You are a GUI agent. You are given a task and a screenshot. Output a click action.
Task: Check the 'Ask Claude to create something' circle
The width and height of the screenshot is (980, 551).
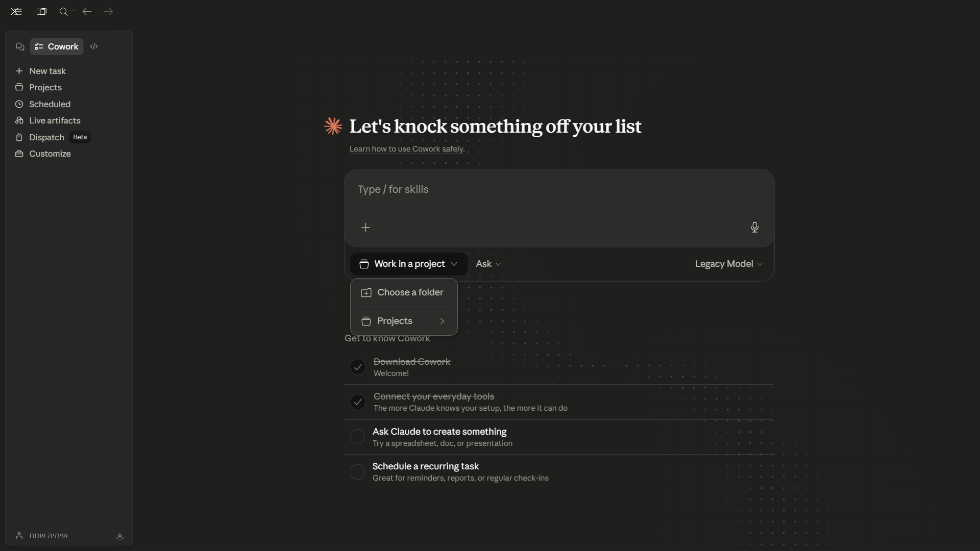[357, 437]
